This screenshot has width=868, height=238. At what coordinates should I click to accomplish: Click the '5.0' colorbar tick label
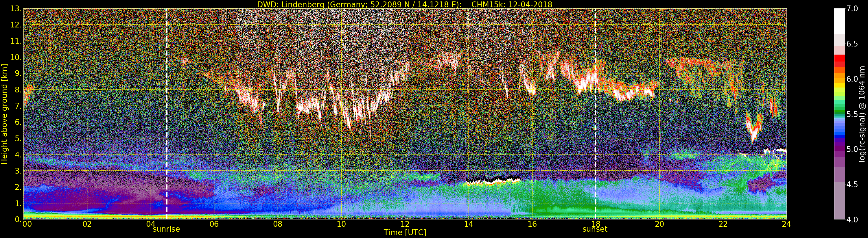852,149
